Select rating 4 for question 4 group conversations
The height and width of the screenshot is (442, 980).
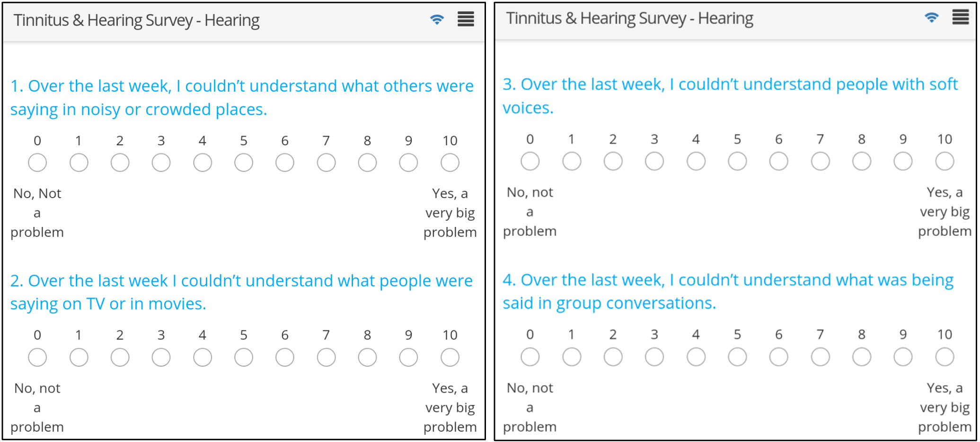click(696, 357)
